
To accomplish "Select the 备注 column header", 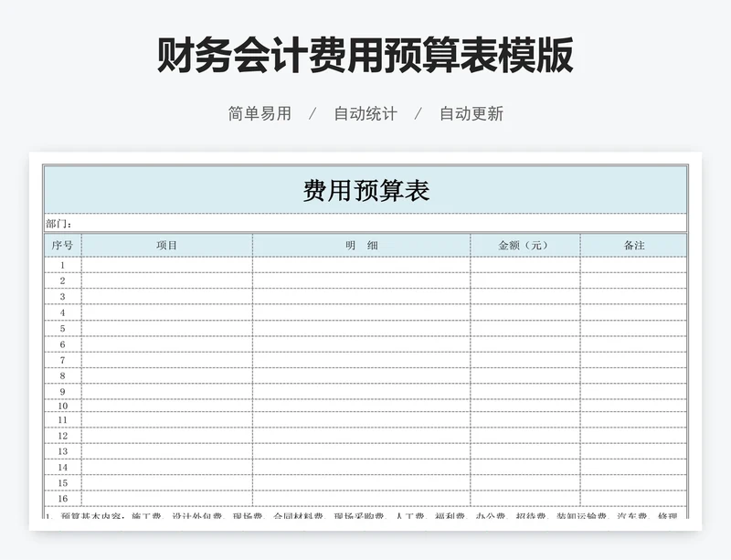I will tap(633, 245).
